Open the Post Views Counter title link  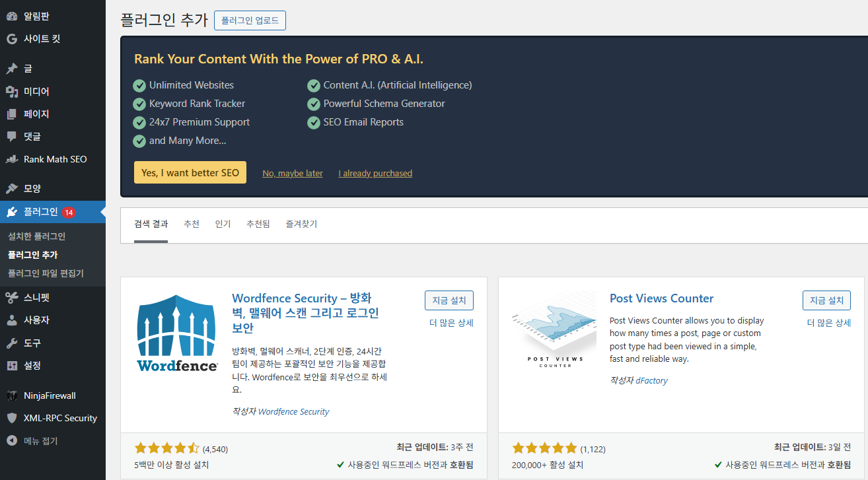(661, 298)
